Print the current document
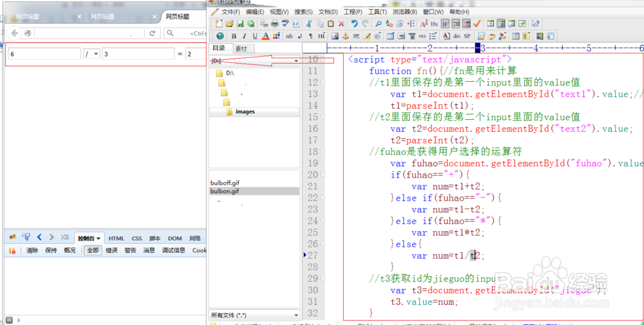Image resolution: width=644 pixels, height=325 pixels. pyautogui.click(x=275, y=23)
